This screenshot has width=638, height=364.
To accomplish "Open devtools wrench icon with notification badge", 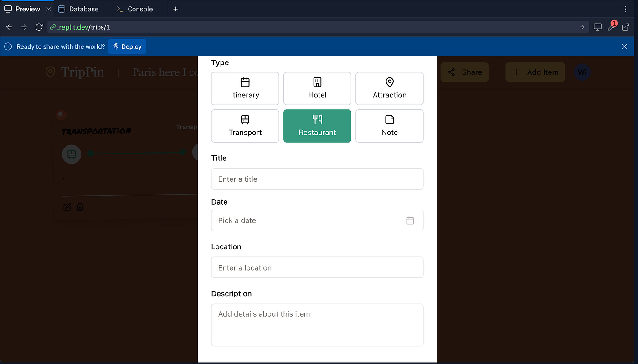I will pos(612,27).
